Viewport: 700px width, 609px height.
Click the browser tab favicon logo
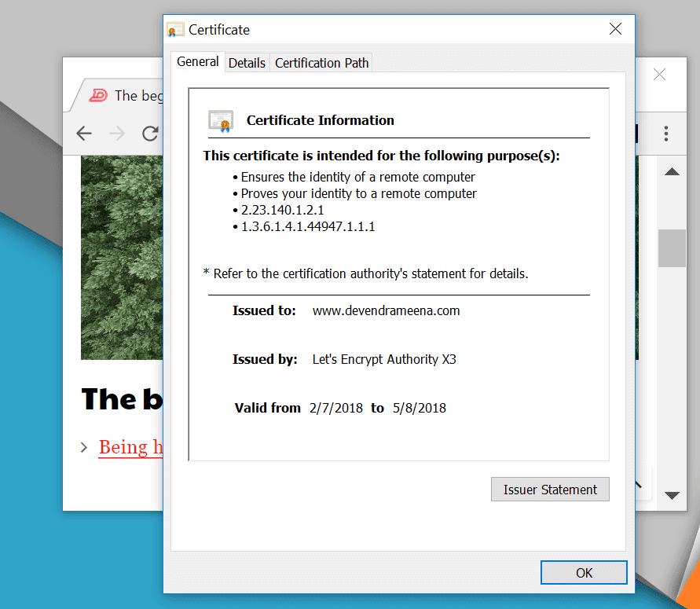coord(98,95)
